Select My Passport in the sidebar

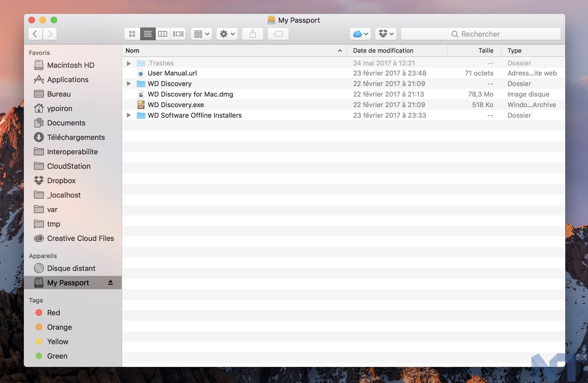(73, 283)
